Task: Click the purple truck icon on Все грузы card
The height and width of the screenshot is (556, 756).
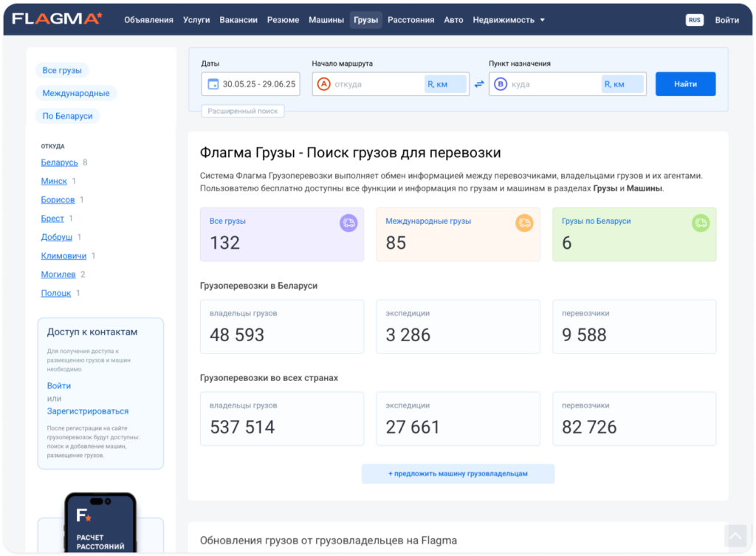Action: click(x=348, y=223)
